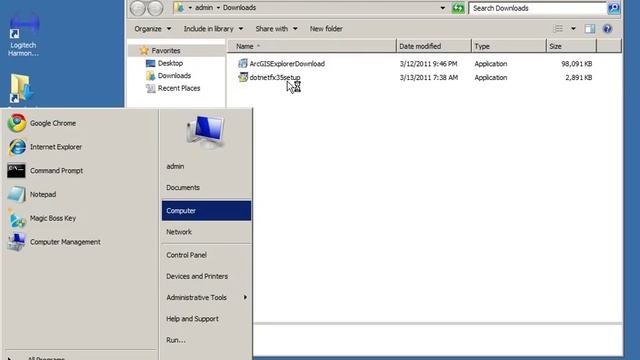Expand view options dropdown arrow

click(573, 29)
